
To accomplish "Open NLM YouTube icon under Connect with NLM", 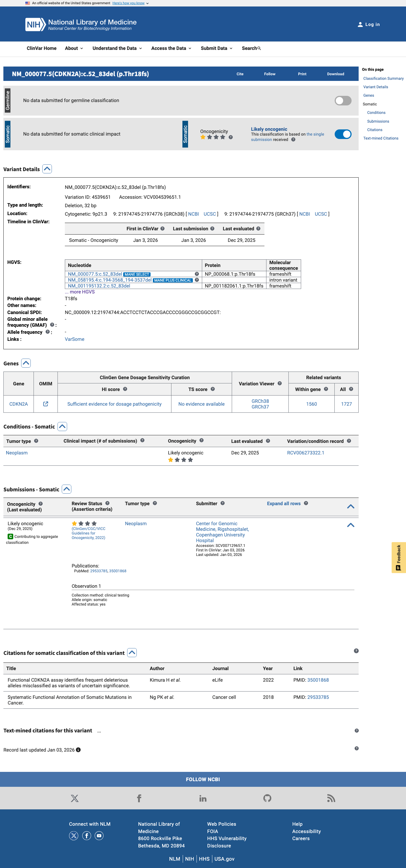I will point(99,836).
